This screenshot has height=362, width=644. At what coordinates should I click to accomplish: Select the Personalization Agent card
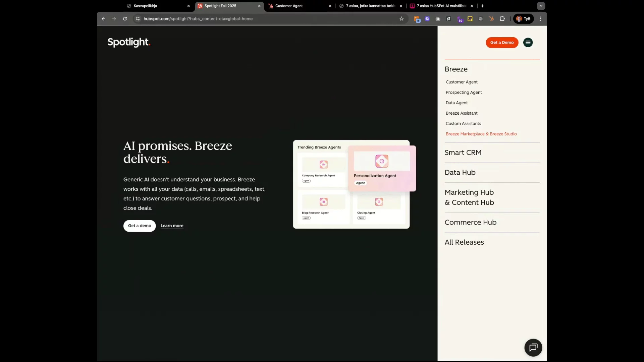(x=382, y=168)
